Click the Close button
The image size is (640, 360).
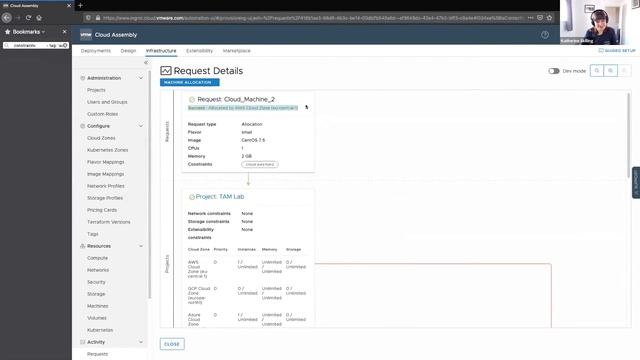coord(172,344)
